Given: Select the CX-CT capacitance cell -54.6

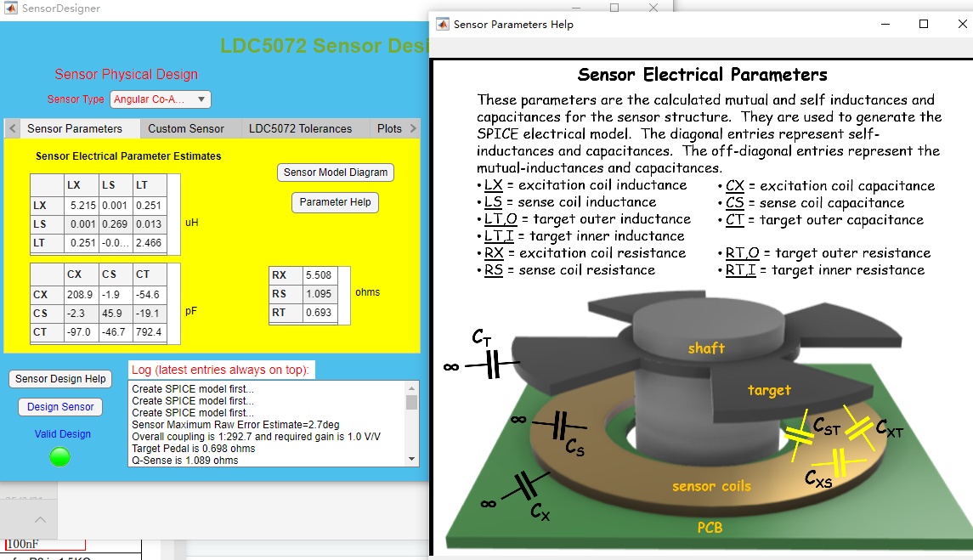Looking at the screenshot, I should tap(149, 295).
